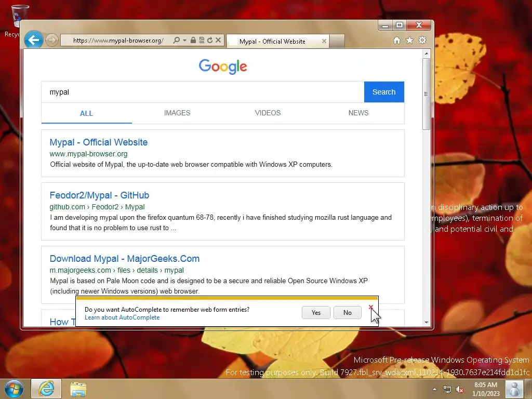Expand the address bar autocomplete dropdown arrow

184,41
